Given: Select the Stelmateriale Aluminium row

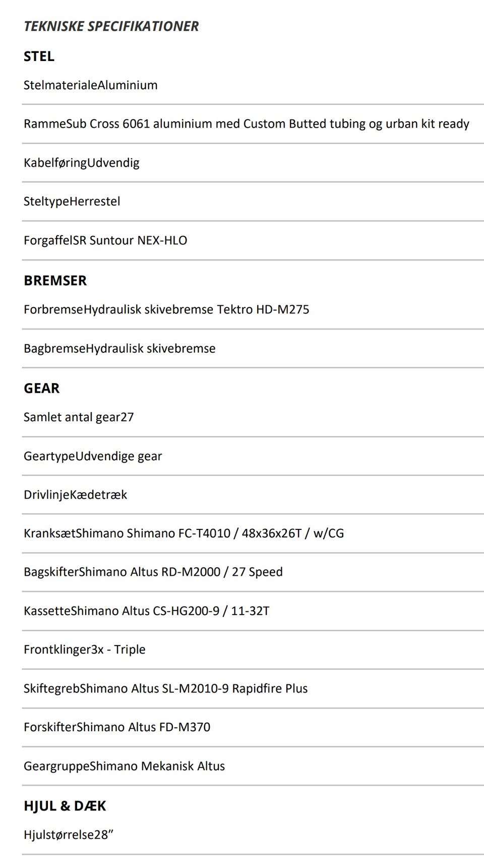Looking at the screenshot, I should (x=91, y=85).
